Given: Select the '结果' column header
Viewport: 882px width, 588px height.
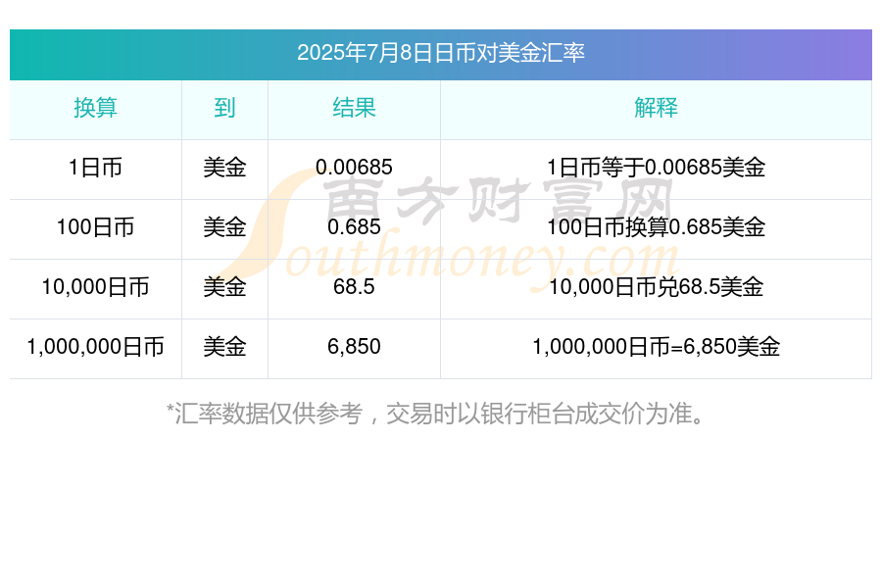Looking at the screenshot, I should click(354, 108).
